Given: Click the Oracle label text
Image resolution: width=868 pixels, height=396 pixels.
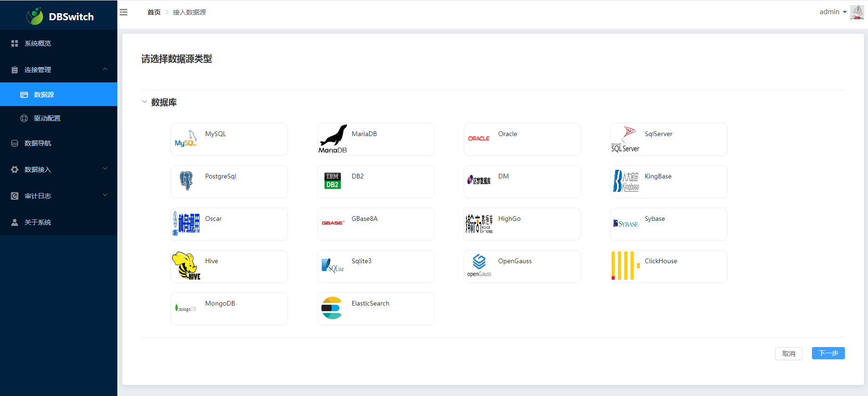Looking at the screenshot, I should (508, 134).
